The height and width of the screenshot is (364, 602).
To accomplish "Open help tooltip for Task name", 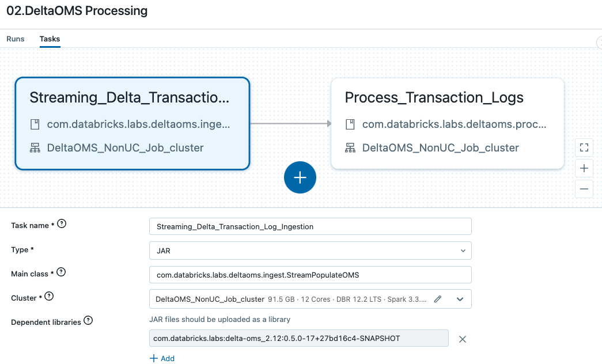I will click(62, 223).
